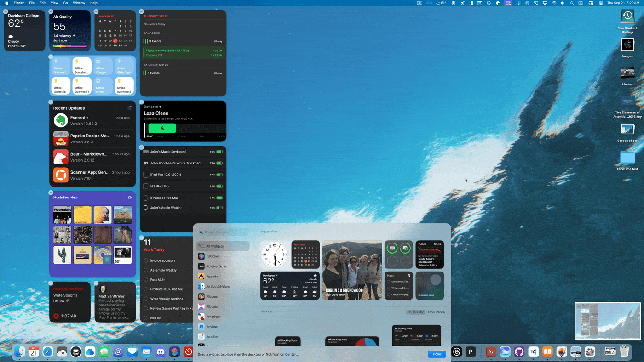This screenshot has height=362, width=644.
Task: Launch Safari from the Dock
Action: (x=48, y=352)
